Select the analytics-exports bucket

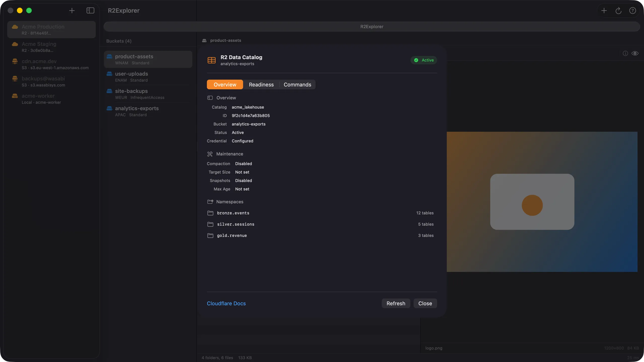coord(148,111)
